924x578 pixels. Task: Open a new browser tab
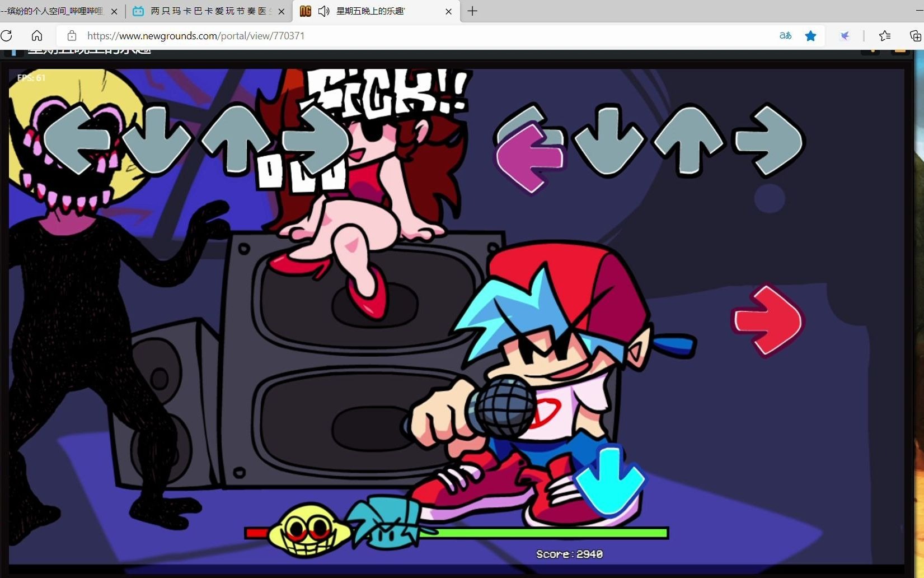click(x=472, y=11)
